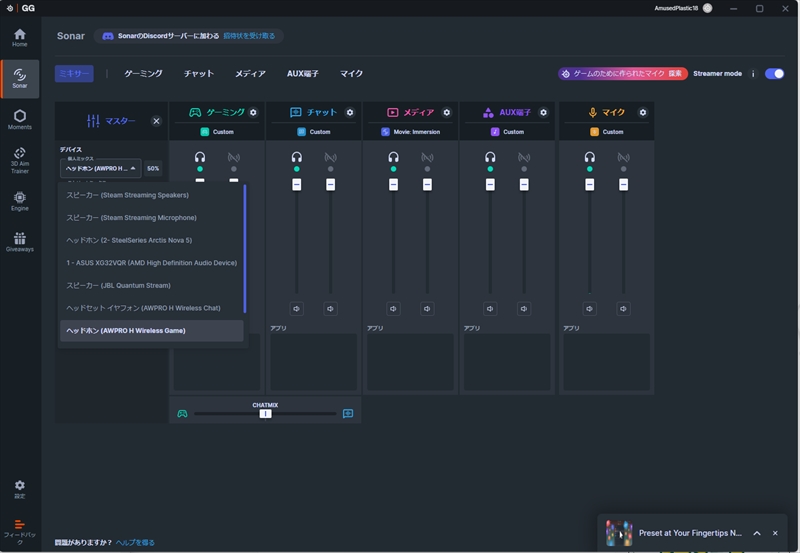The width and height of the screenshot is (800, 553).
Task: Select ヘッドセット イヤフォン (AWPRO H Wireless Chat)
Action: click(x=152, y=308)
